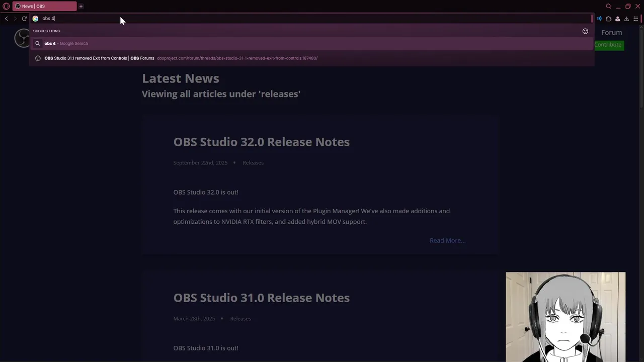The width and height of the screenshot is (644, 362).
Task: Open the Forum navigation link
Action: [x=611, y=33]
